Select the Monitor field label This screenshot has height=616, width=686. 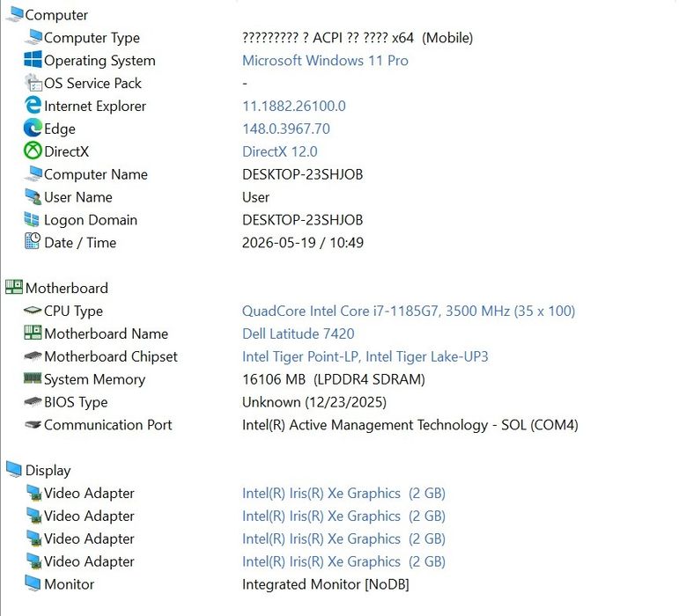point(69,584)
